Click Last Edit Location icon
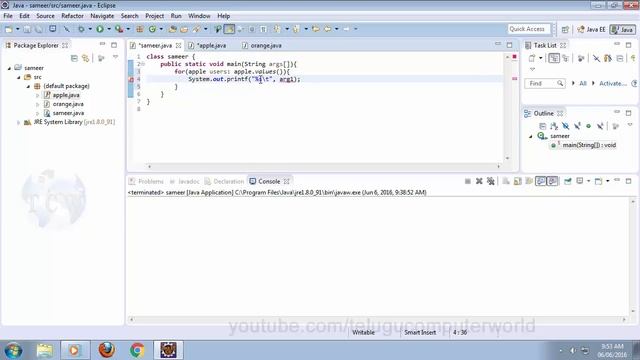This screenshot has width=640, height=360. [316, 29]
